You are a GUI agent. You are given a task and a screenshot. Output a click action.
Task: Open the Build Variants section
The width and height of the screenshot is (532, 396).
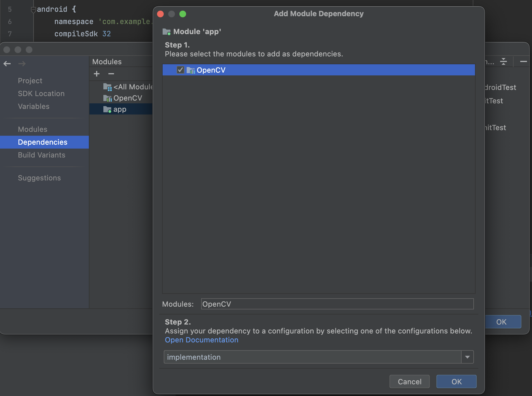point(41,155)
